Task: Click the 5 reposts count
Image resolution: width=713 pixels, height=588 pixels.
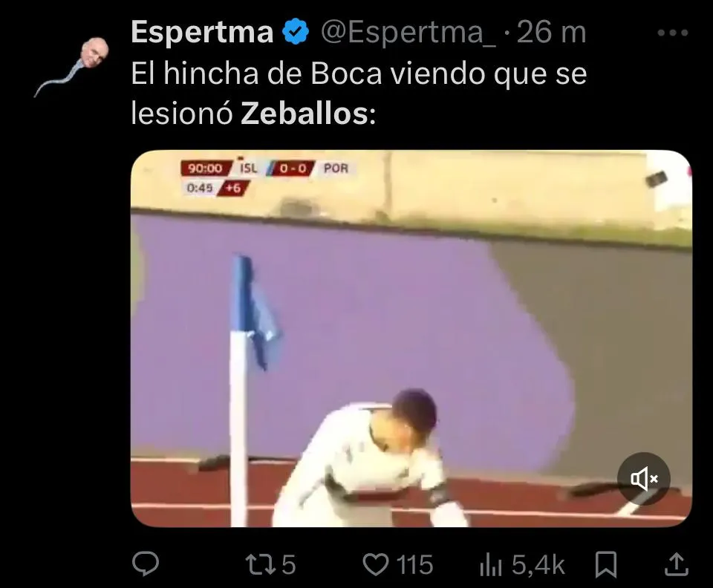Action: click(x=289, y=565)
